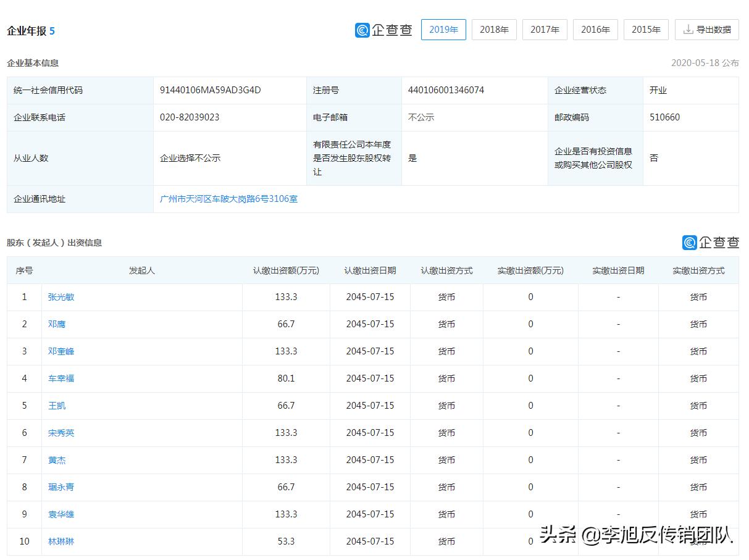Click the download icon on 导出数据 button

(687, 29)
